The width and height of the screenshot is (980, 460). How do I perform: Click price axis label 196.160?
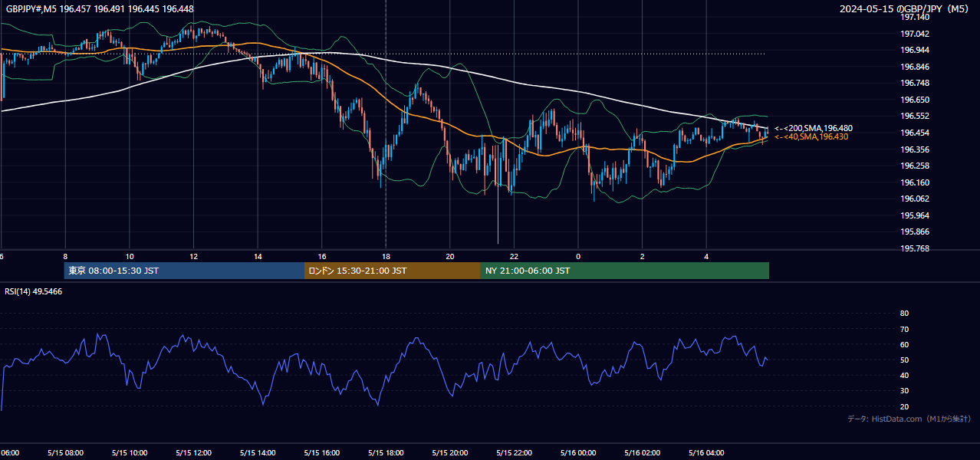click(915, 182)
